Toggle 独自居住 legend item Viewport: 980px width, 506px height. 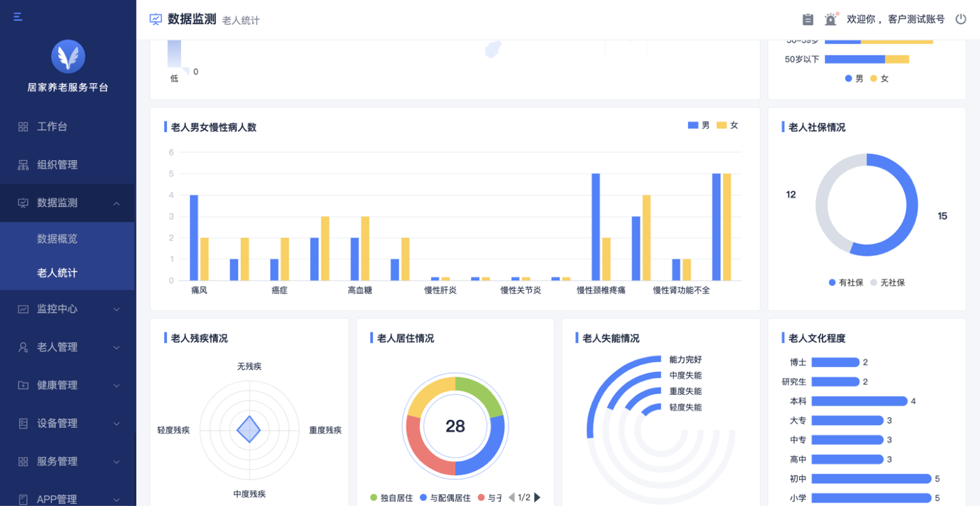pyautogui.click(x=392, y=498)
